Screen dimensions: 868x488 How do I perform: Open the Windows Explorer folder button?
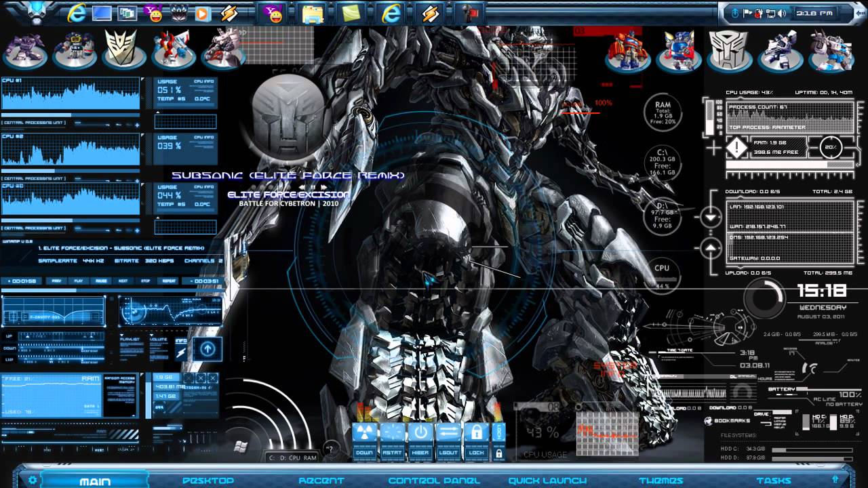pos(313,13)
